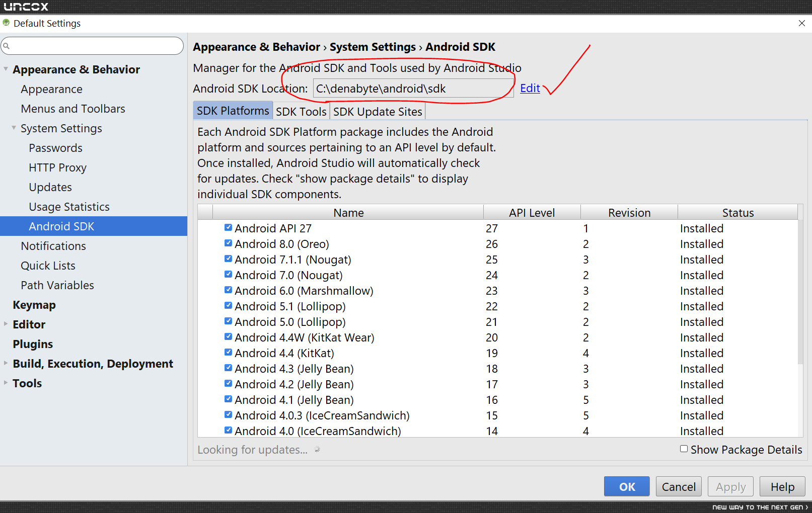Viewport: 812px width, 513px height.
Task: Toggle the Android 5.1 (Lollipop) checkbox
Action: 228,305
